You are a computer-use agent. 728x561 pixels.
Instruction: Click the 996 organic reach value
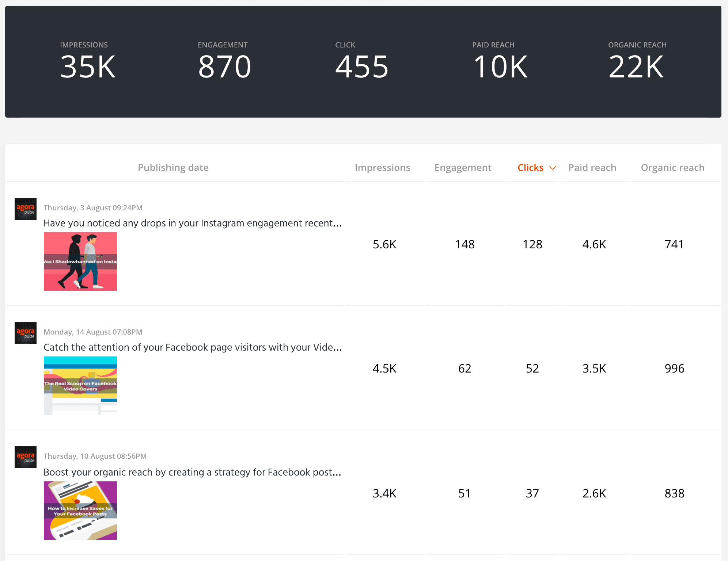675,369
